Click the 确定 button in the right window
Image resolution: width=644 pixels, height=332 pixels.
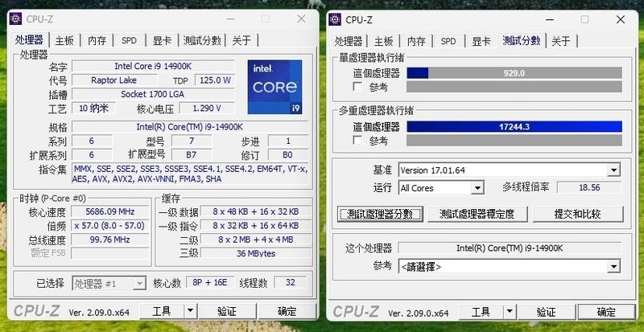point(606,312)
